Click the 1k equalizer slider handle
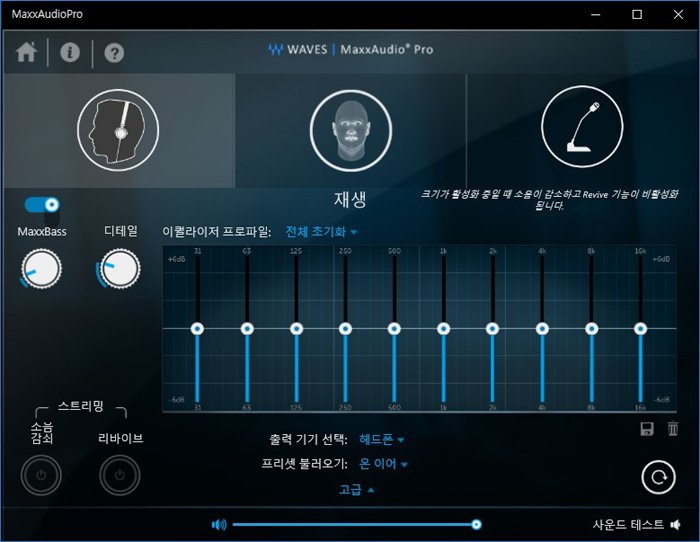Image resolution: width=700 pixels, height=542 pixels. click(x=443, y=329)
